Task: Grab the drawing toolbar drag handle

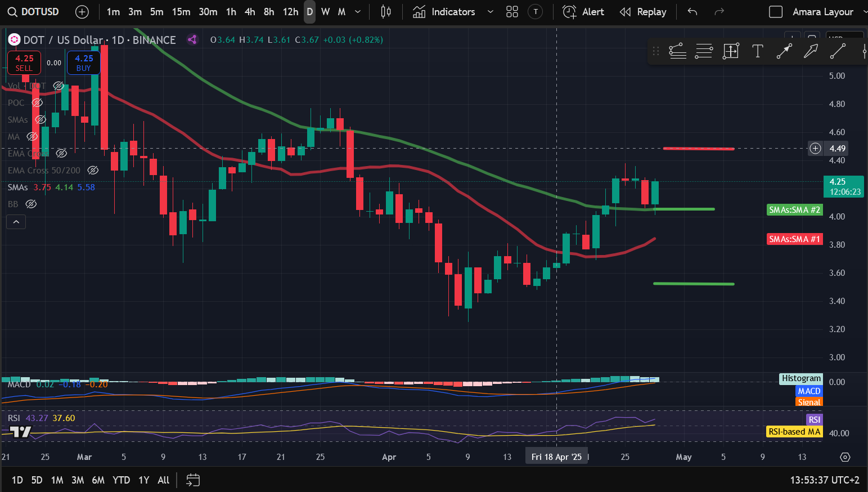Action: click(656, 51)
